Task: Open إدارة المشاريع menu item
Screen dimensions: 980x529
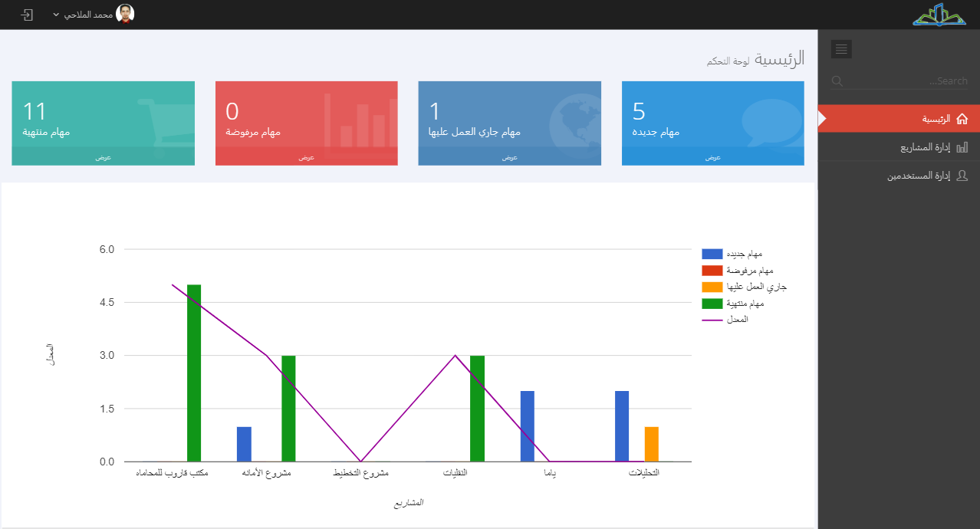Action: click(899, 147)
